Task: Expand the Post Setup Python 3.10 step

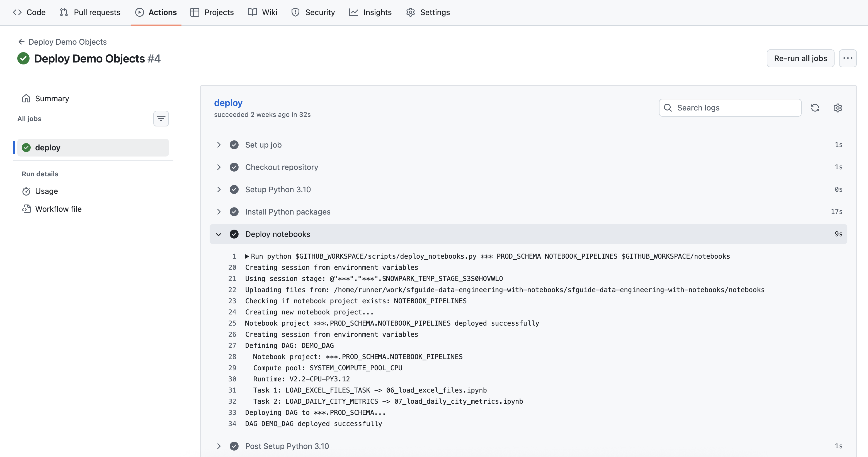Action: click(528, 446)
